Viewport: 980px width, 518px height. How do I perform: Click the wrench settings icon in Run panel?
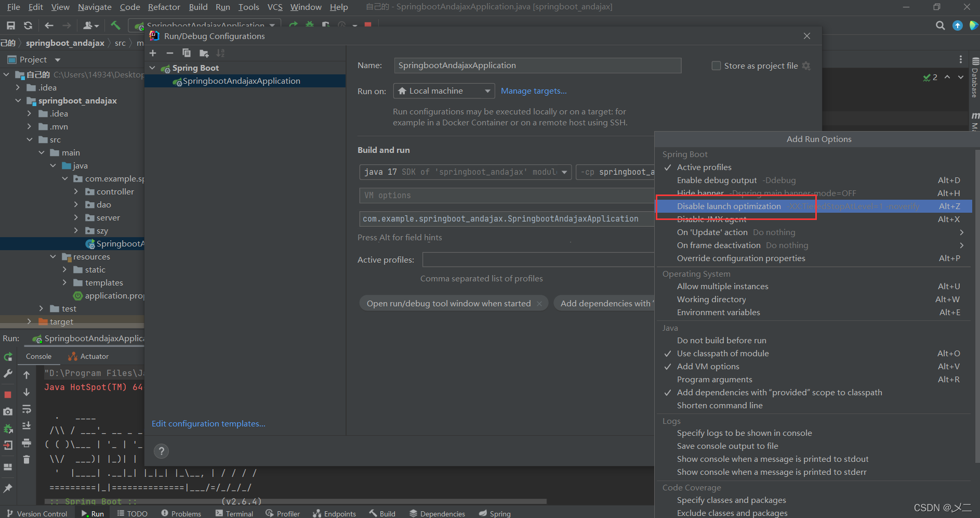point(8,374)
